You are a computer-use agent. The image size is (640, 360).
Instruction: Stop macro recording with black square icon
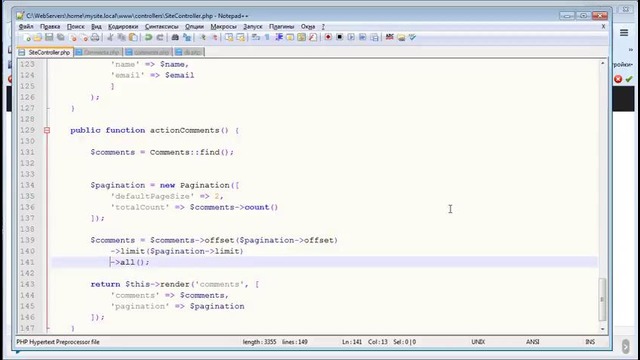click(339, 38)
